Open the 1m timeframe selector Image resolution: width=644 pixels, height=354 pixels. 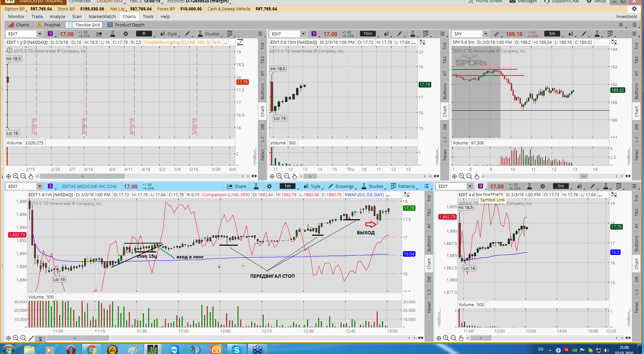(287, 186)
